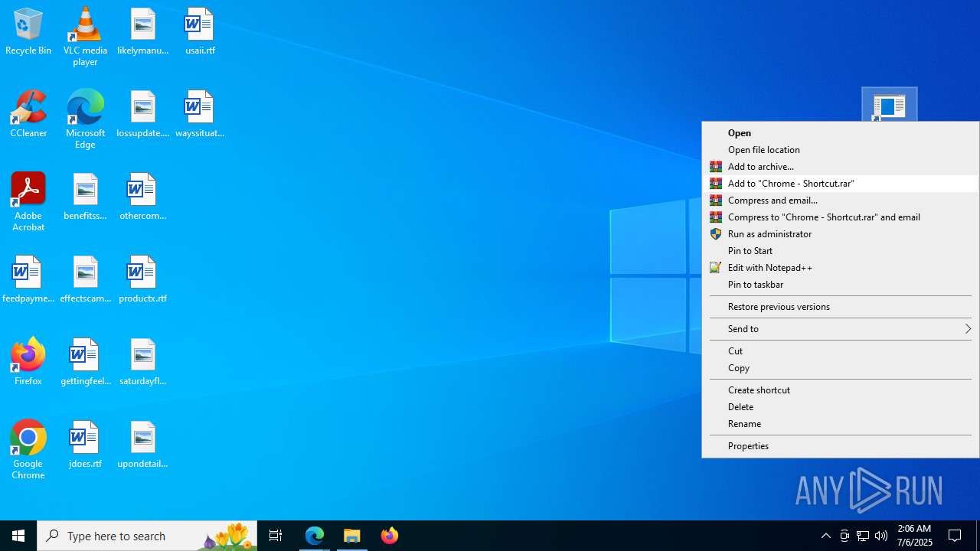
Task: Choose Compress and email... entry
Action: coord(841,201)
